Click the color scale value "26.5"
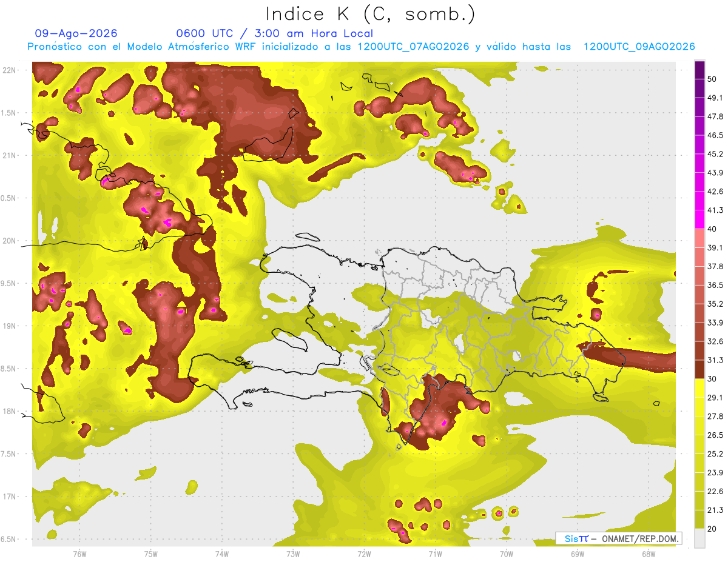 715,435
